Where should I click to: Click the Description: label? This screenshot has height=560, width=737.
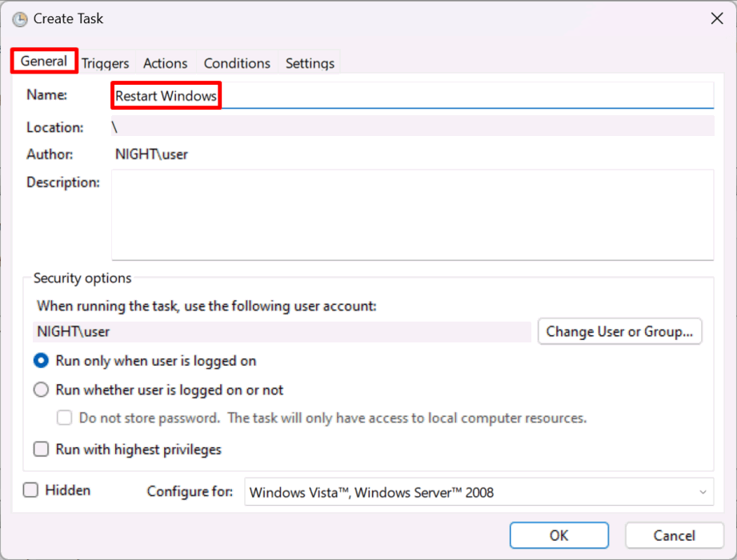point(63,182)
